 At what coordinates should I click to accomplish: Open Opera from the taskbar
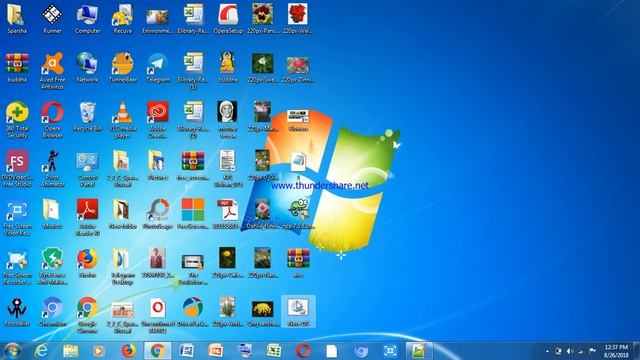pyautogui.click(x=302, y=351)
